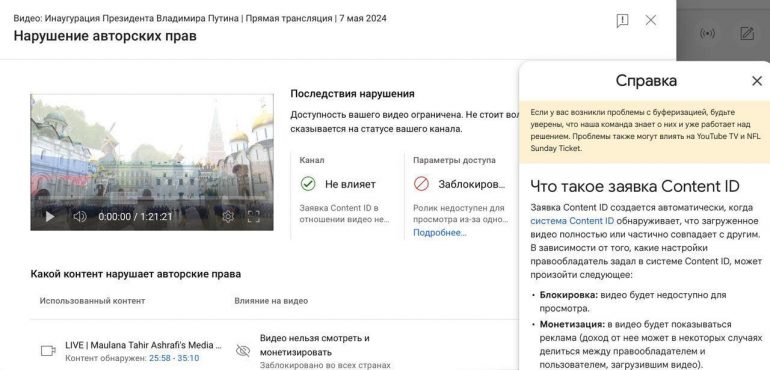Enter fullscreen in video preview

253,216
